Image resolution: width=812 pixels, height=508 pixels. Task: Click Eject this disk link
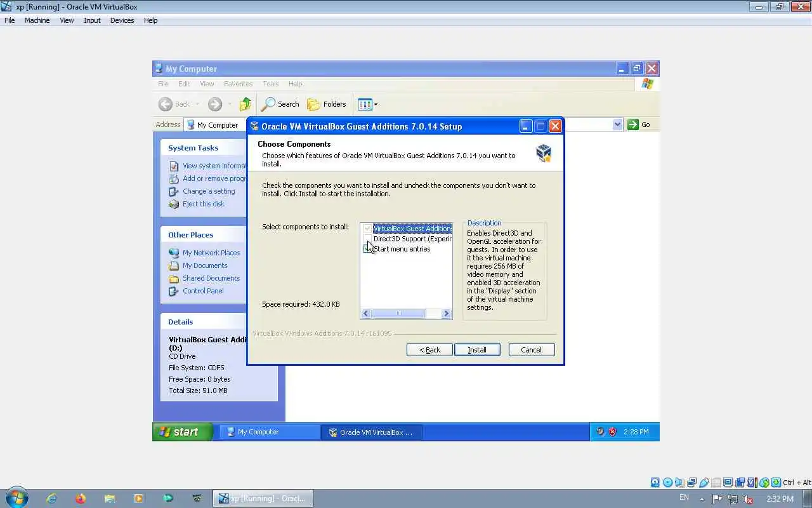(203, 204)
